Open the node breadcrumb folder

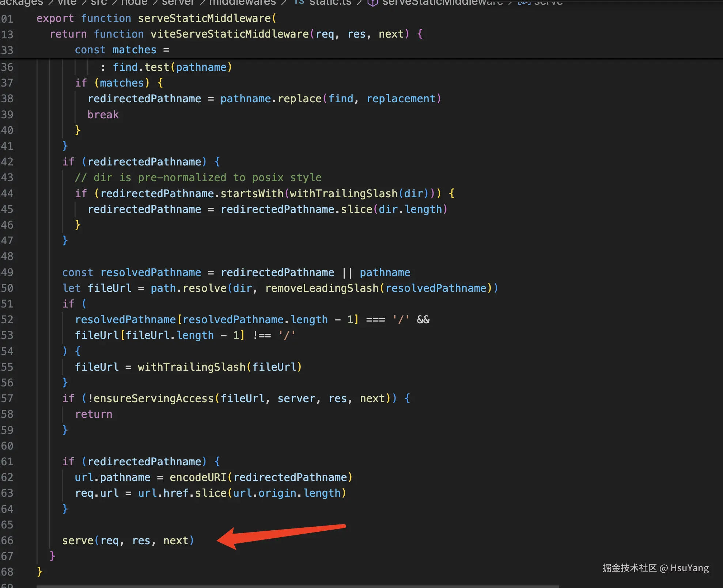point(134,3)
